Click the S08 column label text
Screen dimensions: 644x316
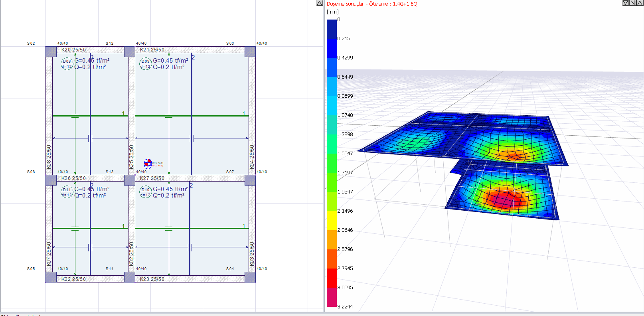click(31, 172)
